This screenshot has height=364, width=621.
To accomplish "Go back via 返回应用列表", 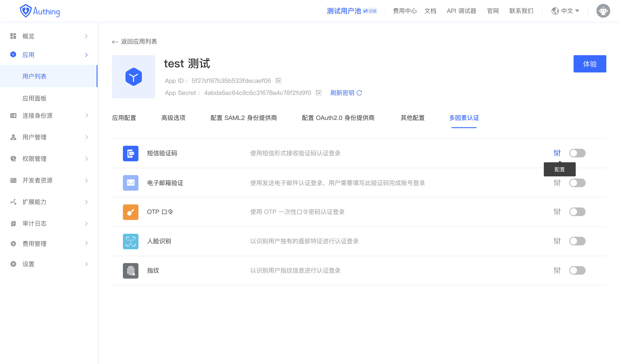I will tap(135, 41).
